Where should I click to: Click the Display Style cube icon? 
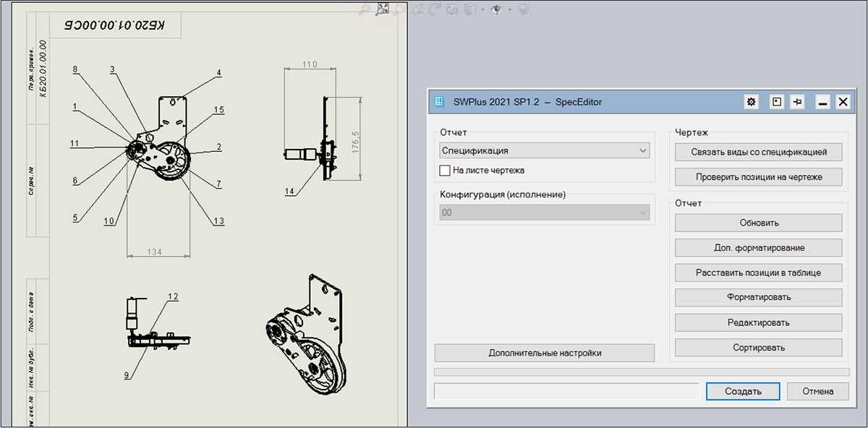point(469,9)
